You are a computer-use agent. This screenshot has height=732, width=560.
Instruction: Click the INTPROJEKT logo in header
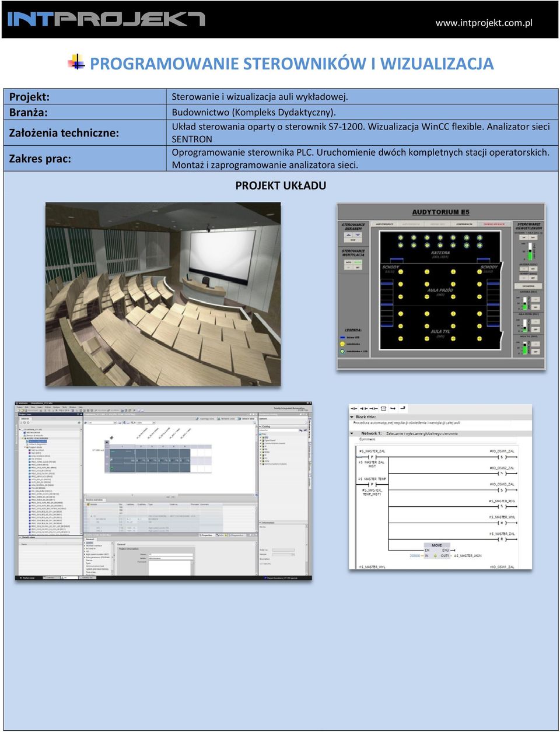point(106,19)
